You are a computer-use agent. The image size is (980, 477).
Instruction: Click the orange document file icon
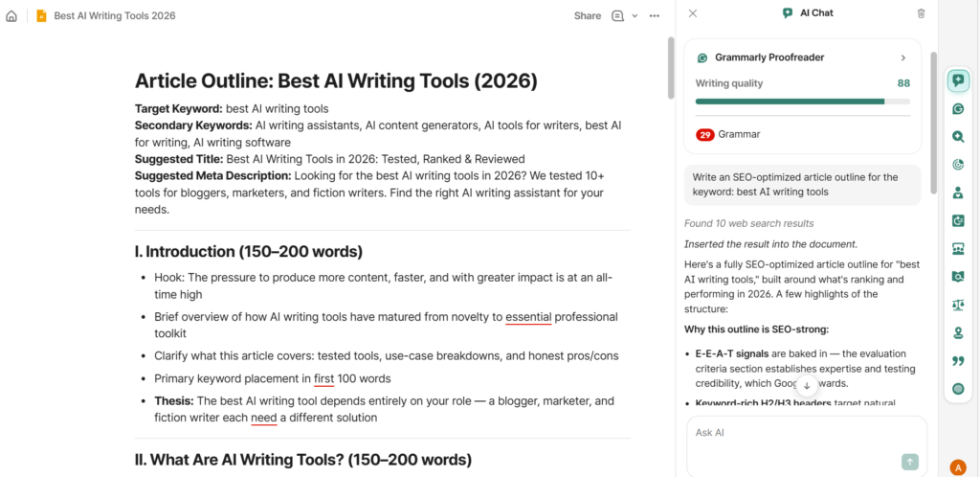coord(41,15)
